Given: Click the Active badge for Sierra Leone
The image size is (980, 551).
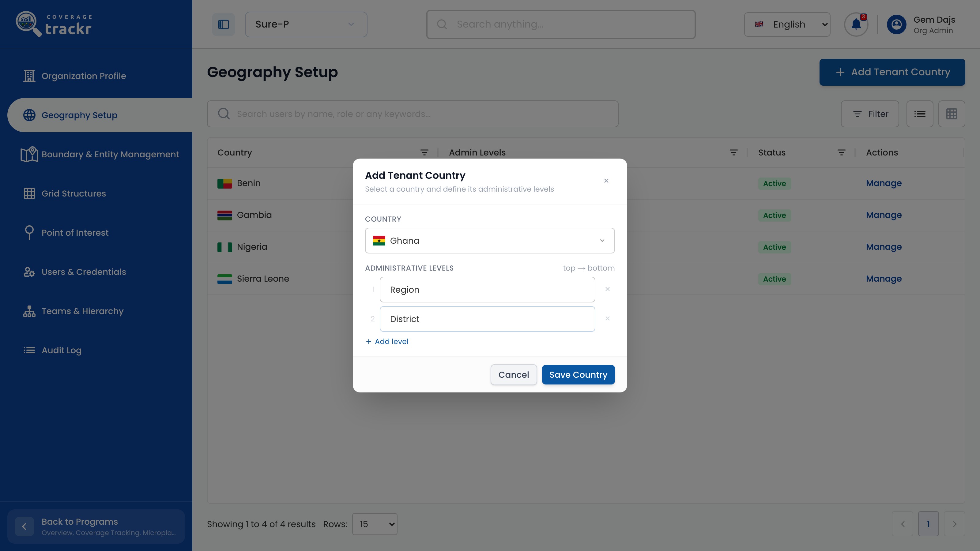Looking at the screenshot, I should pos(774,279).
